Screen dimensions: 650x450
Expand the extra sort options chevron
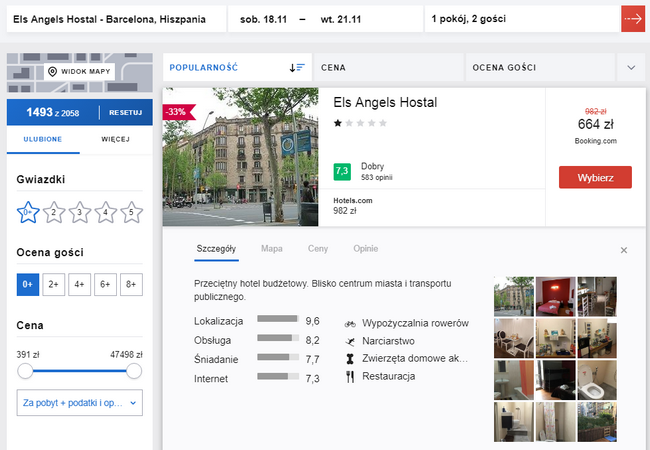tap(631, 68)
